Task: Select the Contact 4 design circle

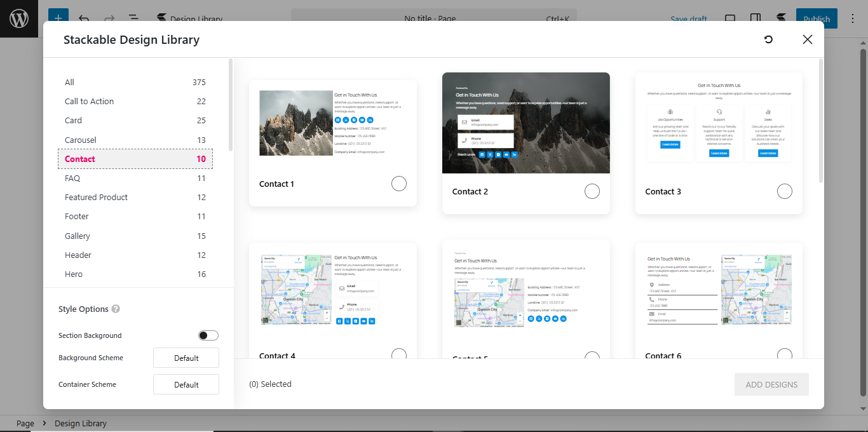Action: pyautogui.click(x=399, y=354)
